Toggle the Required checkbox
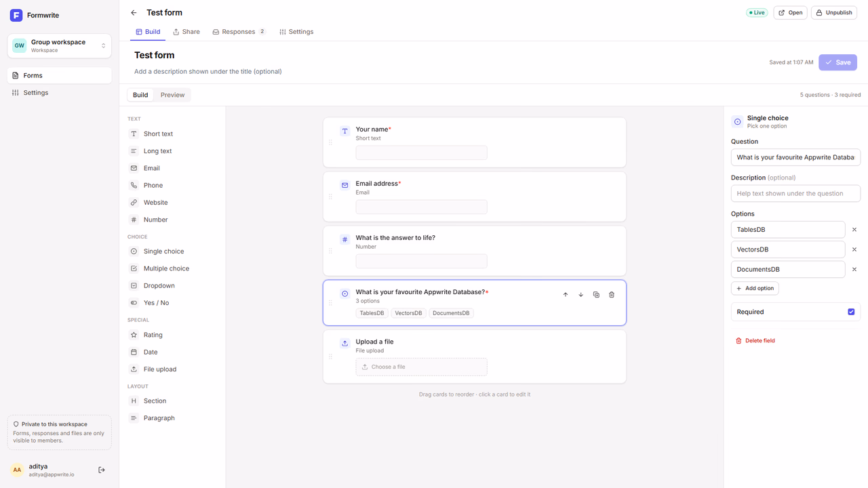The width and height of the screenshot is (868, 488). point(851,312)
